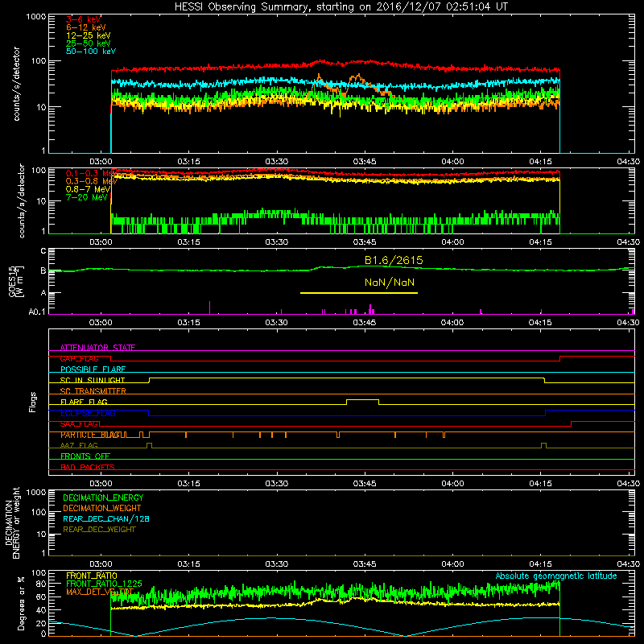Click the HESSI Observing Summary title text
The height and width of the screenshot is (644, 644).
click(341, 7)
